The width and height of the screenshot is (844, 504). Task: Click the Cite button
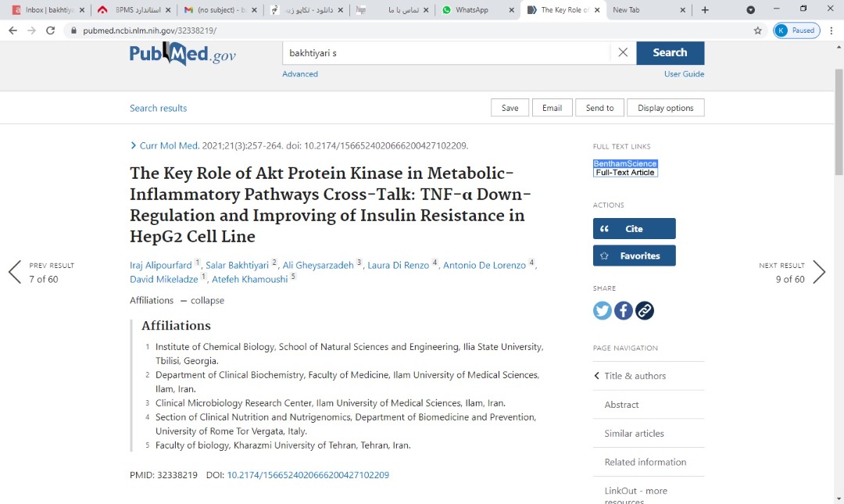(634, 229)
